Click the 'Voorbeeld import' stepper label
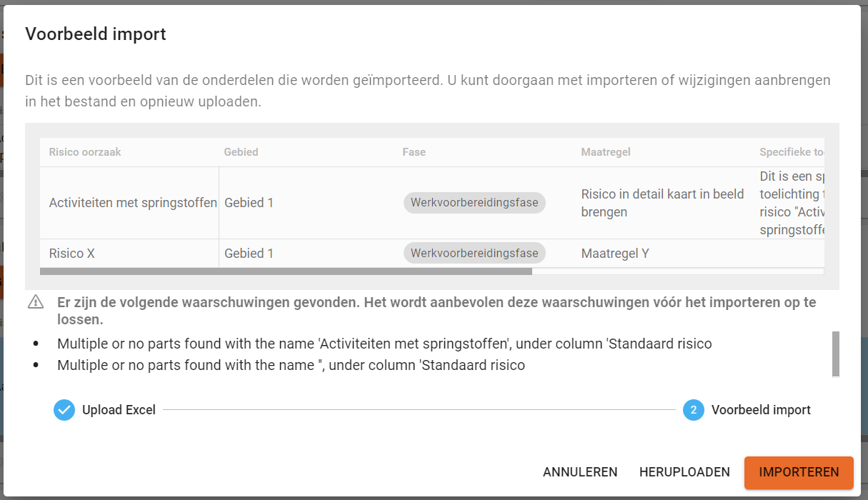The image size is (868, 500). coord(761,410)
